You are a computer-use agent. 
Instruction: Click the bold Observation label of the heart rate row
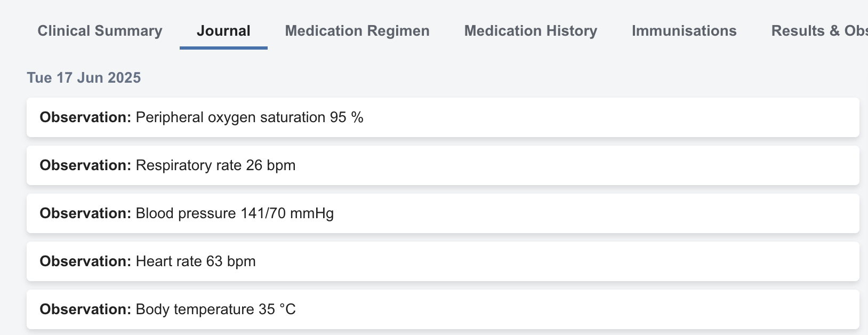click(85, 261)
